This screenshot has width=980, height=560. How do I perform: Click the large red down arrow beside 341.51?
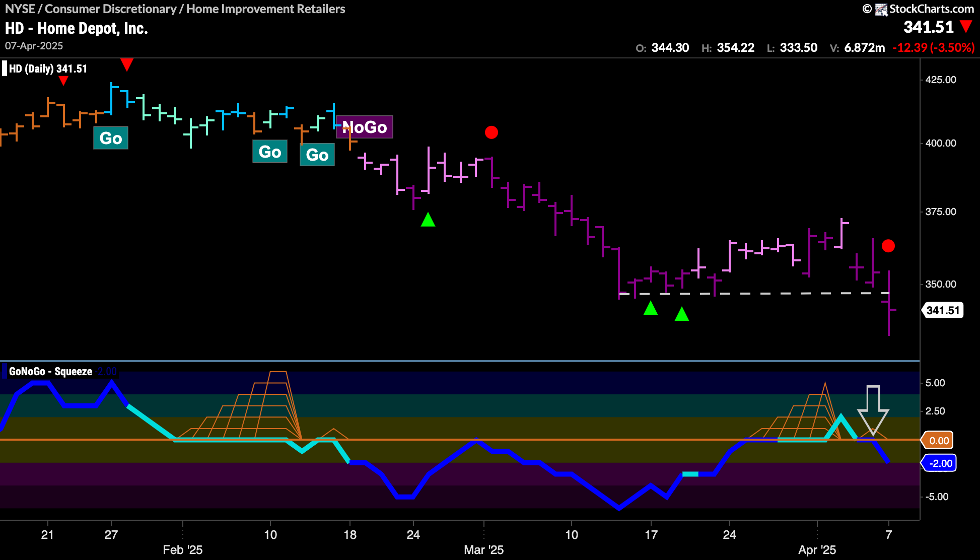966,26
